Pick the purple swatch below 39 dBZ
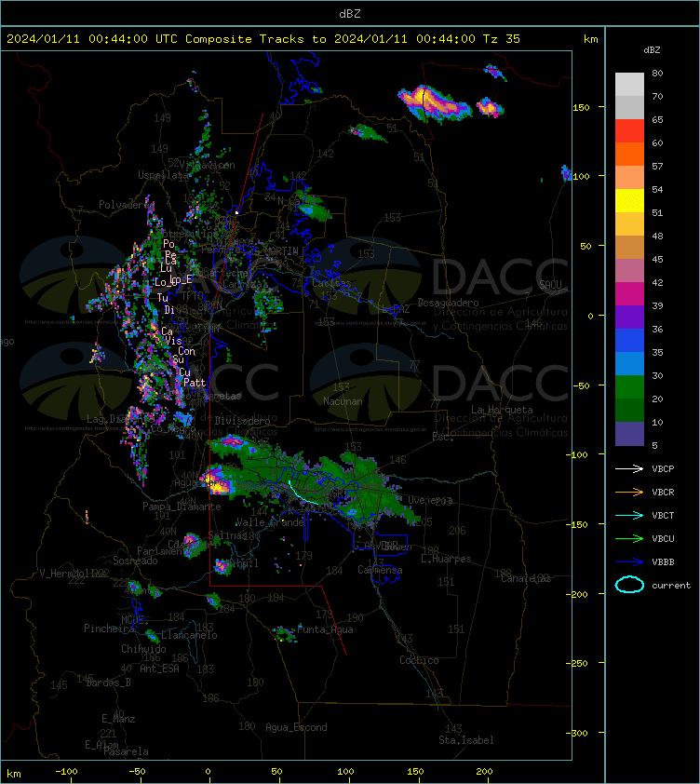The image size is (700, 784). (x=629, y=317)
